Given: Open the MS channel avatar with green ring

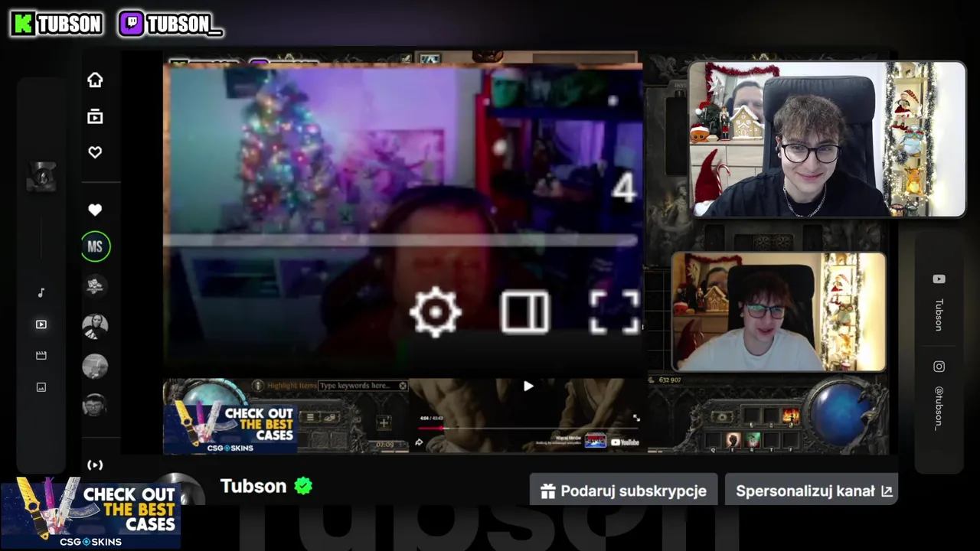Looking at the screenshot, I should [x=96, y=246].
